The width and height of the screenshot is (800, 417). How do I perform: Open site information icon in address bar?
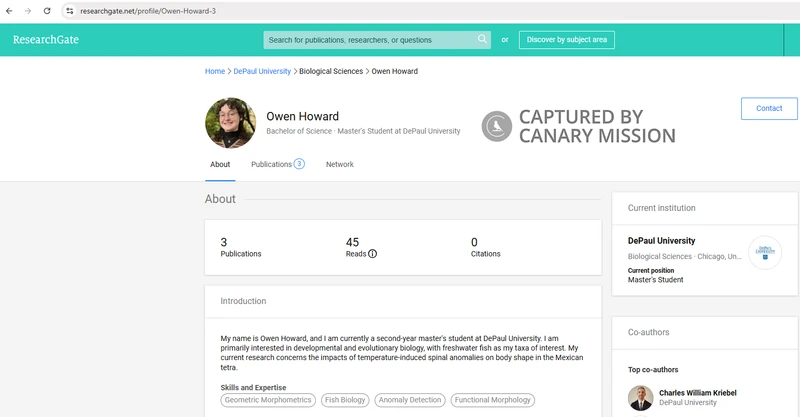pos(69,10)
